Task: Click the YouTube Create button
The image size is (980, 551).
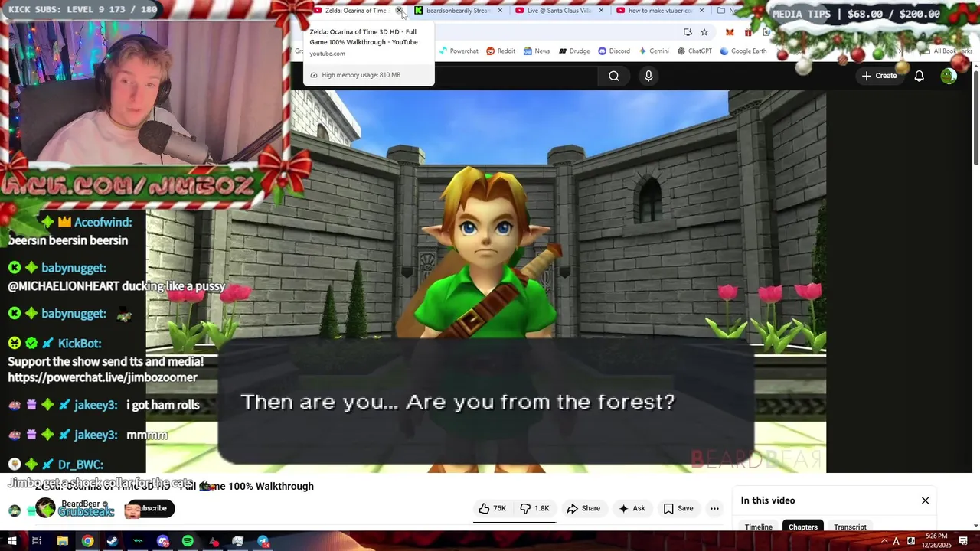Action: (x=879, y=76)
